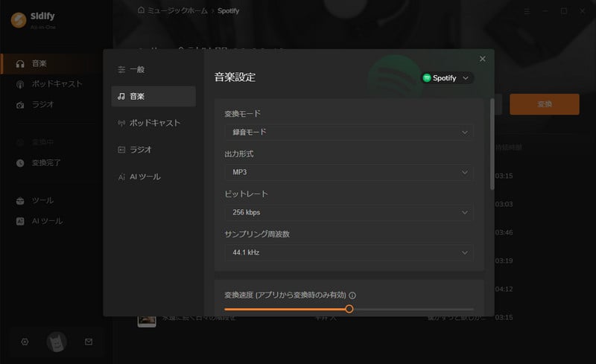Click the podcast icon in main sidebar

[20, 84]
